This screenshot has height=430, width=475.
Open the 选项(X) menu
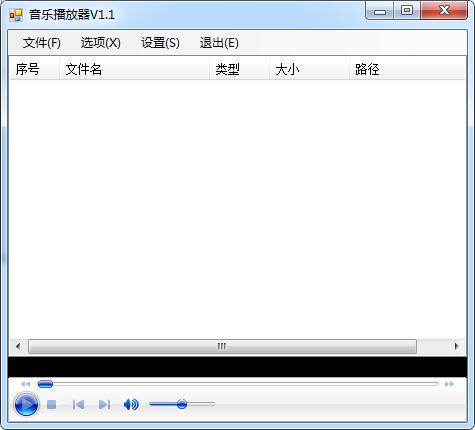click(101, 43)
